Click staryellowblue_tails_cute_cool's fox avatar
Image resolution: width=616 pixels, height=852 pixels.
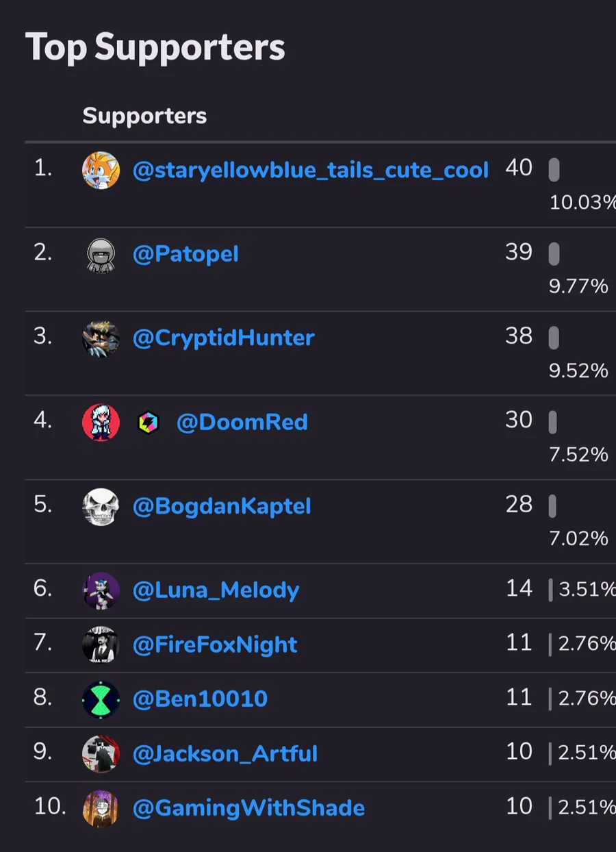[101, 171]
